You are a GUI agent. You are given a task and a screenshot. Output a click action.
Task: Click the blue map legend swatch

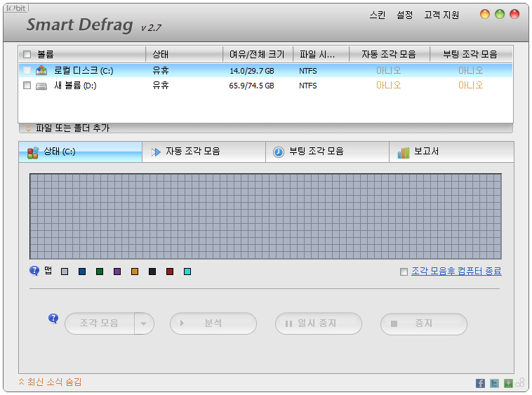[82, 272]
